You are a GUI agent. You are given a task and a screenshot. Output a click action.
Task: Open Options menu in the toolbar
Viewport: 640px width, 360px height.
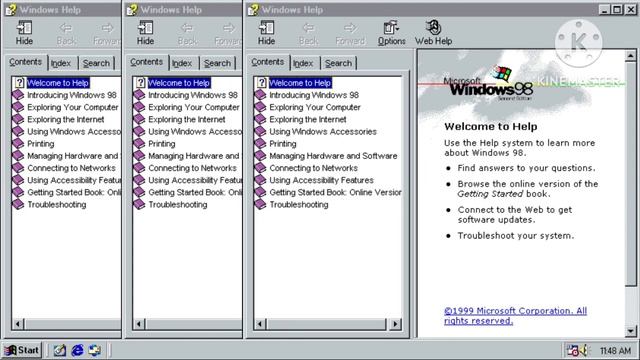click(x=391, y=32)
